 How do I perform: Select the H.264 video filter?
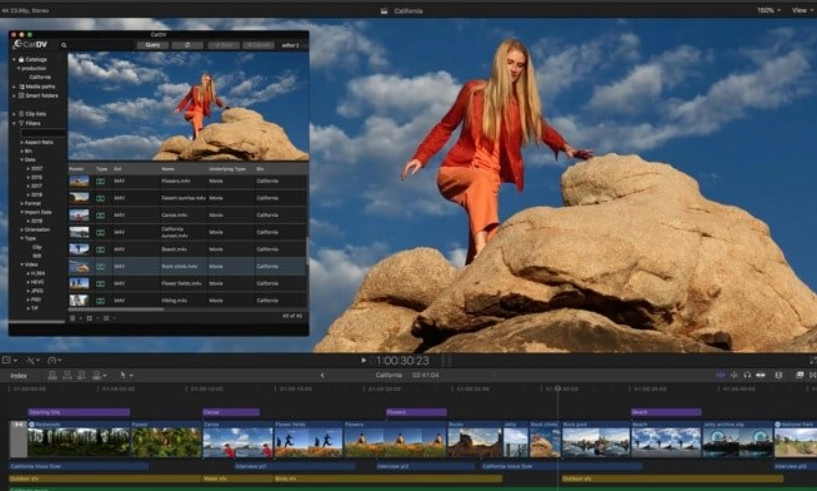[38, 273]
